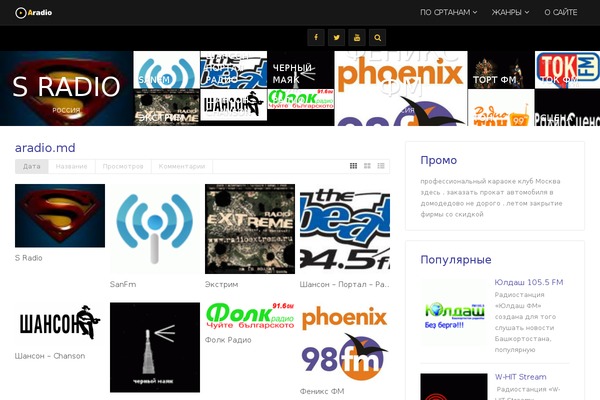600x400 pixels.
Task: Click Шансон – Портал – Ра.. title
Action: click(344, 284)
